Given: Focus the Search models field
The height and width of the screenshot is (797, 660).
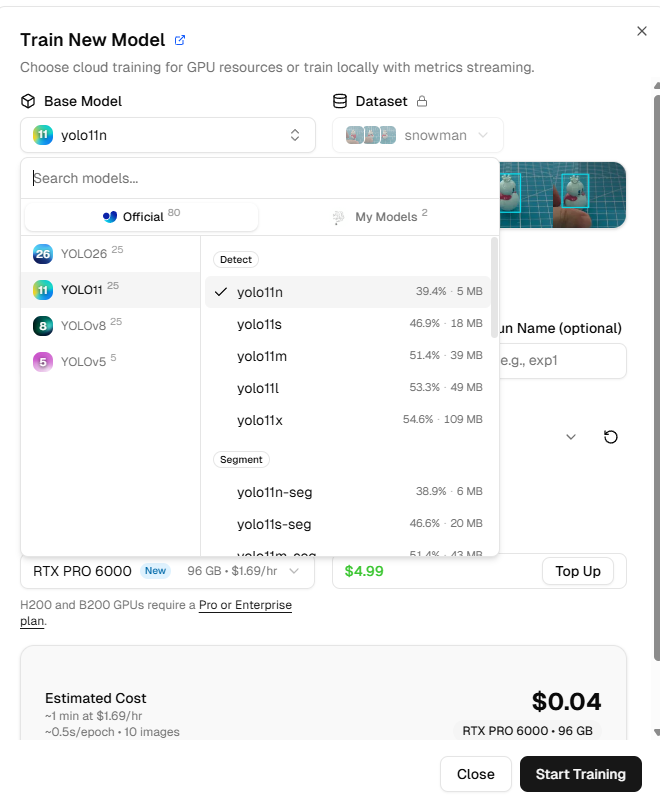Looking at the screenshot, I should (x=260, y=178).
